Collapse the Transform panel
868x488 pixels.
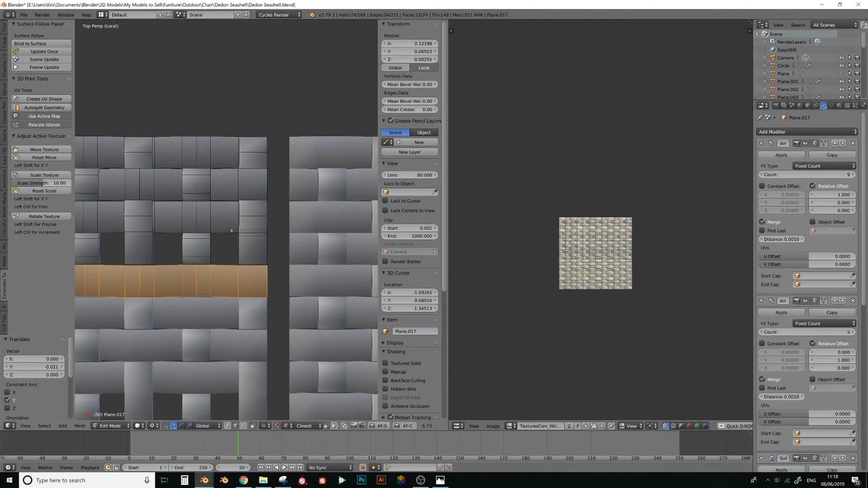(383, 24)
